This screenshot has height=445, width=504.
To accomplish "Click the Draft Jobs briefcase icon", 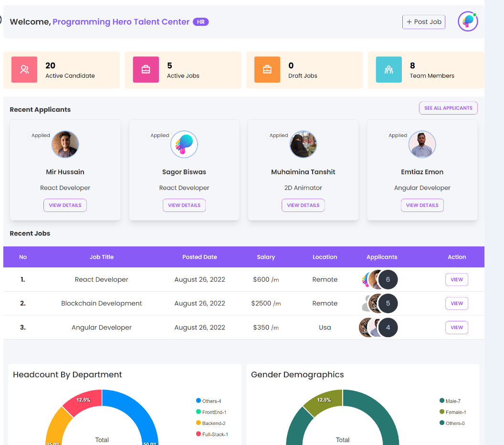I will click(267, 69).
